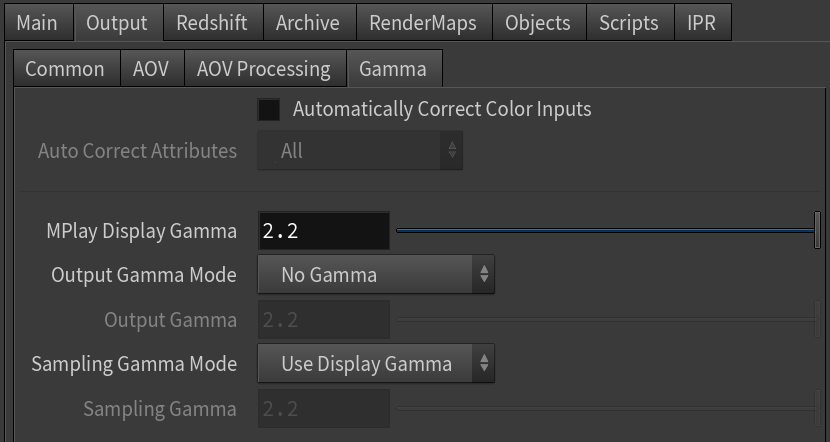Switch to the AOV sub-tab
Screen dimensions: 830x442
(x=152, y=68)
